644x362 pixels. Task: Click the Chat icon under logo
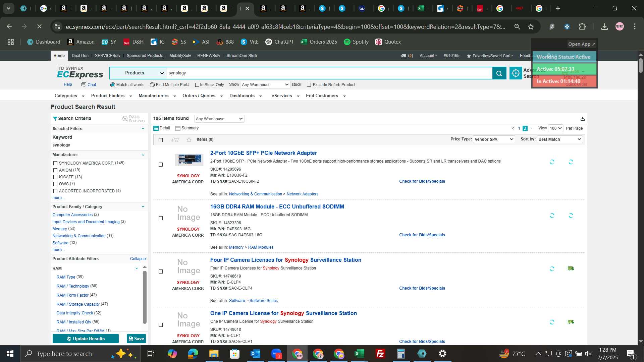coord(84,85)
